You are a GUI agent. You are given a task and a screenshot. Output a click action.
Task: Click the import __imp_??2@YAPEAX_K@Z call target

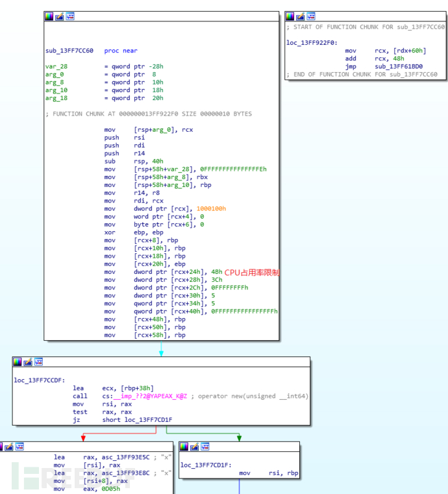point(150,397)
